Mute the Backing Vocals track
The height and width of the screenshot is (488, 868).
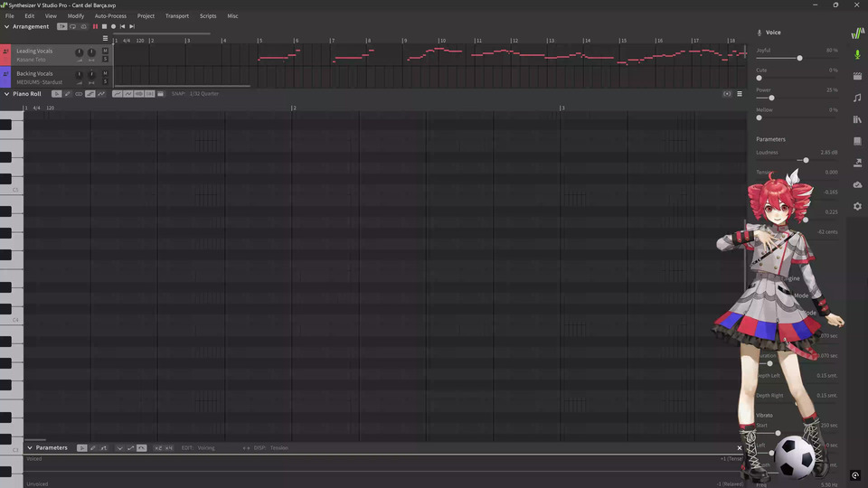pos(105,73)
